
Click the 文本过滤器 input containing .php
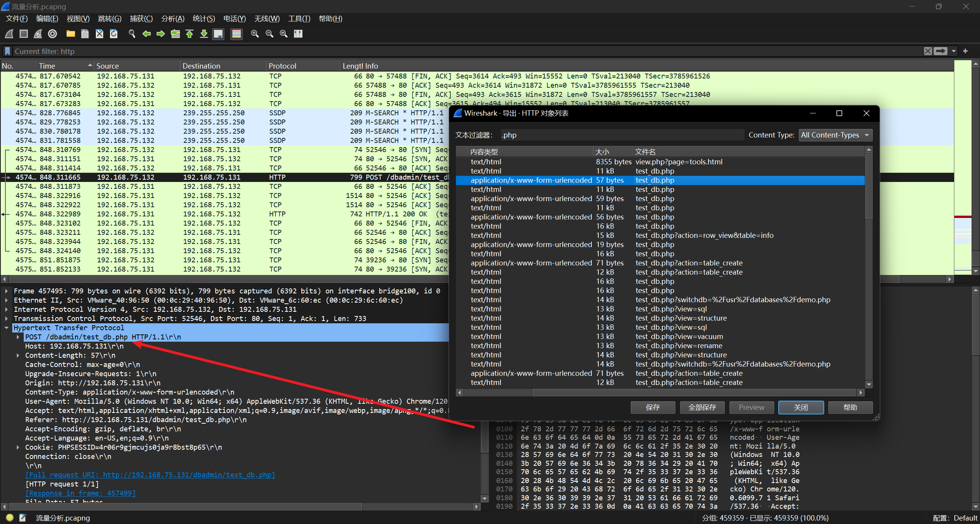(622, 135)
